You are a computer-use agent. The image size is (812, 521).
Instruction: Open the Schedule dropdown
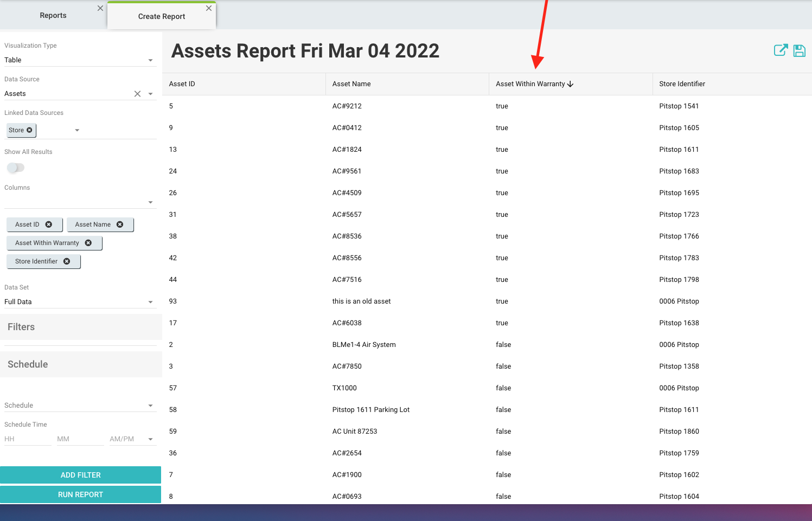80,406
